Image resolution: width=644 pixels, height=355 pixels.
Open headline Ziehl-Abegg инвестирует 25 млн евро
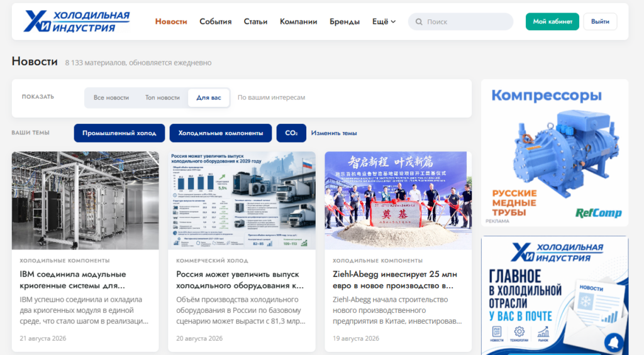pos(395,280)
